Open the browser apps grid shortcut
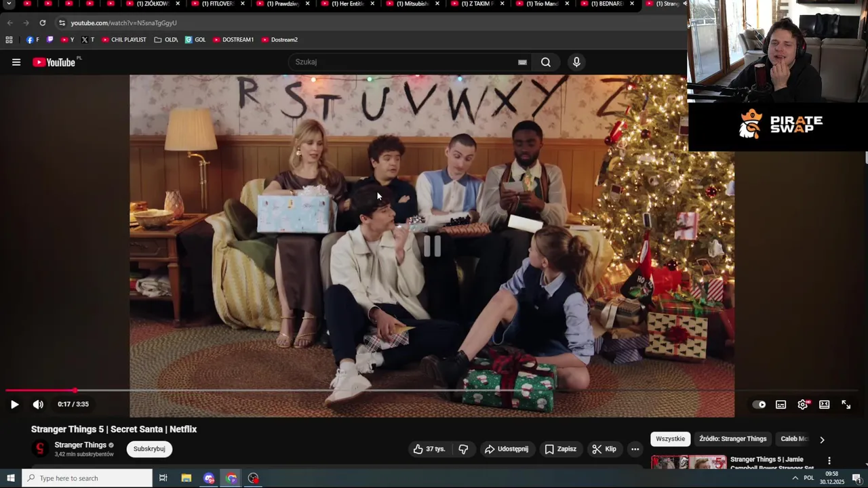The height and width of the screenshot is (488, 868). tap(9, 40)
